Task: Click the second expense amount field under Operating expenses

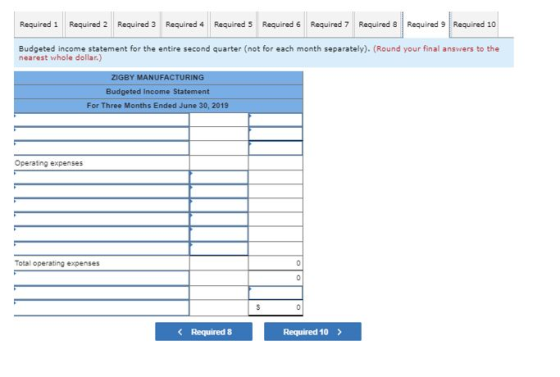Action: coord(219,191)
